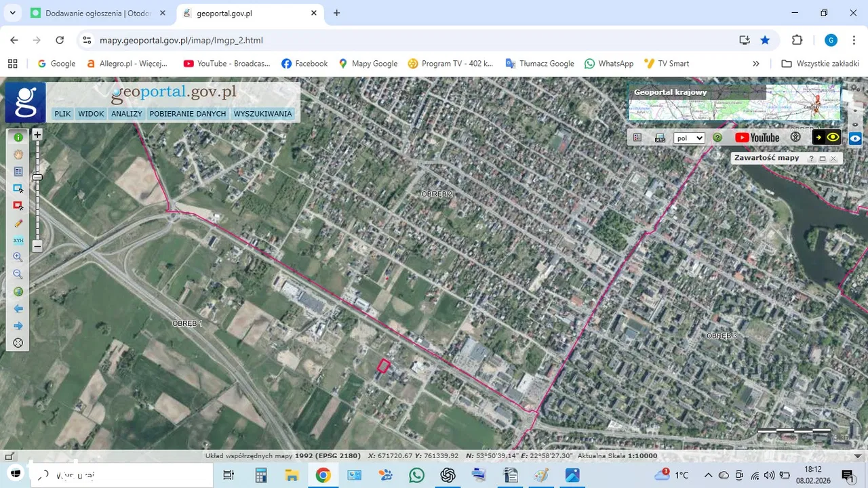Screen dimensions: 868x488
Task: Open the pol language dropdown
Action: (x=689, y=138)
